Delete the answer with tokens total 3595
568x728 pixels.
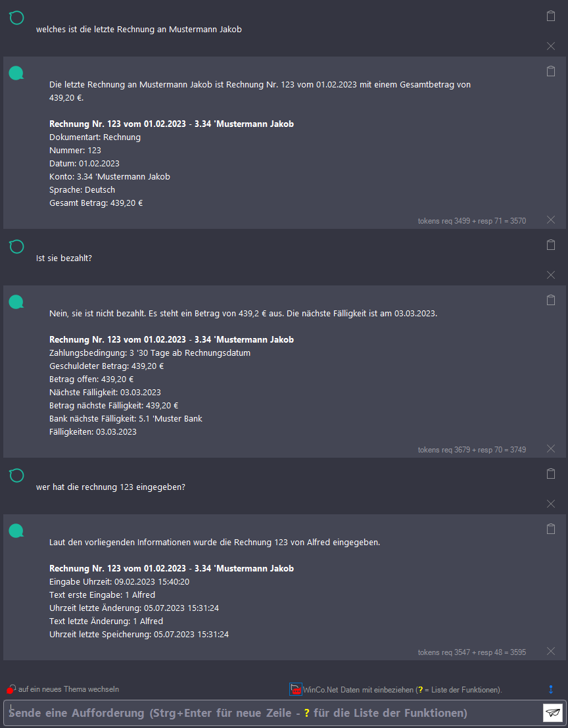551,651
